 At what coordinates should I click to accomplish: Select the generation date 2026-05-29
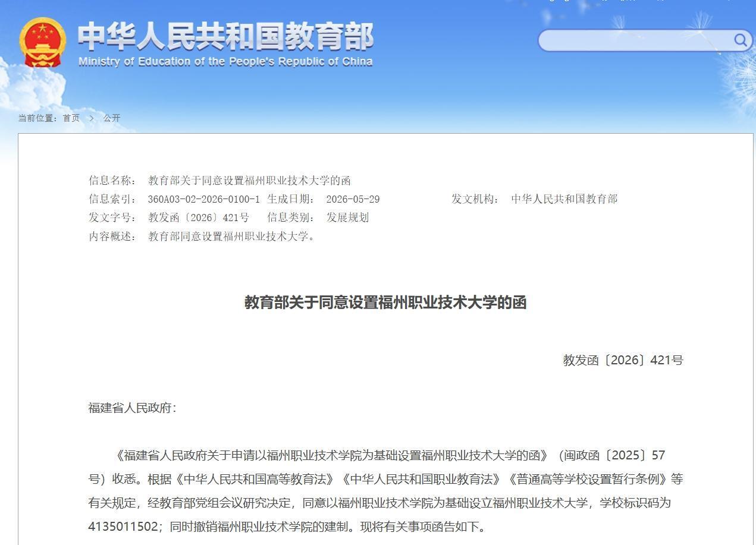point(353,199)
